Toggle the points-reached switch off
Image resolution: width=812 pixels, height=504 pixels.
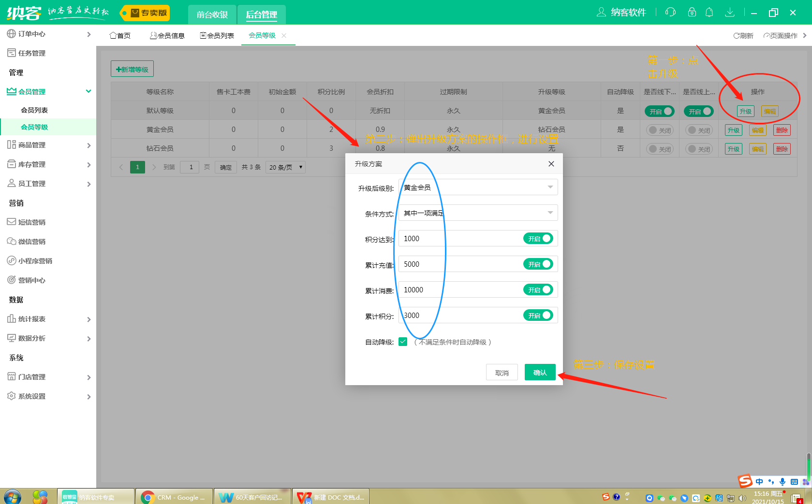point(538,239)
